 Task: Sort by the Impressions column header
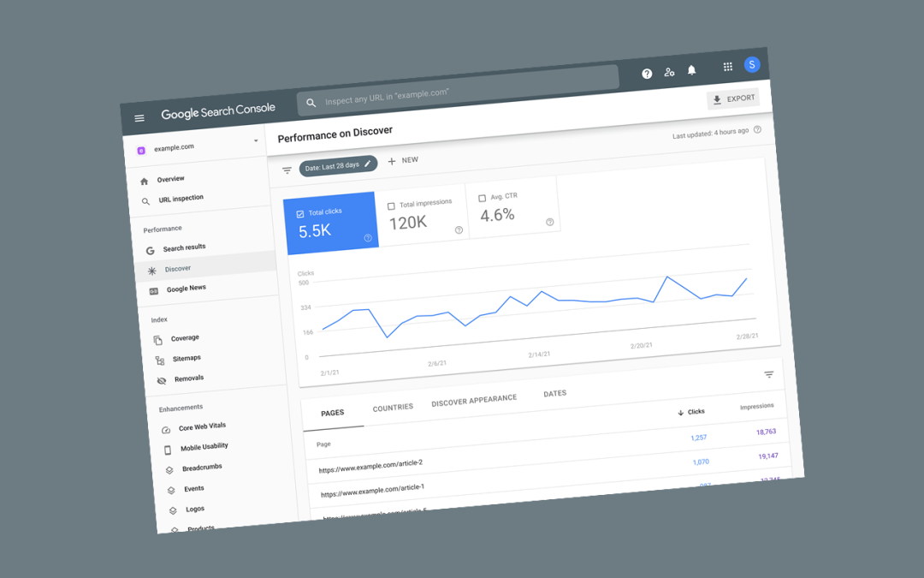click(x=757, y=407)
